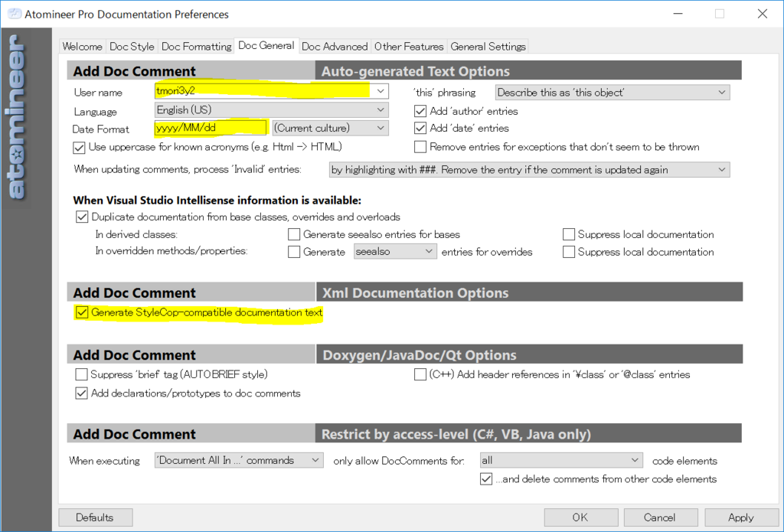Screen dimensions: 784x532
Task: Toggle Duplicate documentation from base classes
Action: (x=82, y=217)
